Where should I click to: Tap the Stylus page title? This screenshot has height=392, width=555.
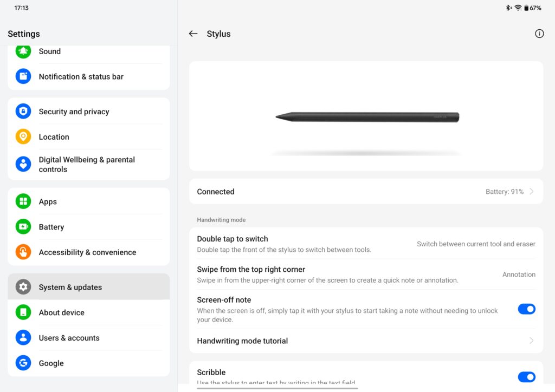point(218,34)
